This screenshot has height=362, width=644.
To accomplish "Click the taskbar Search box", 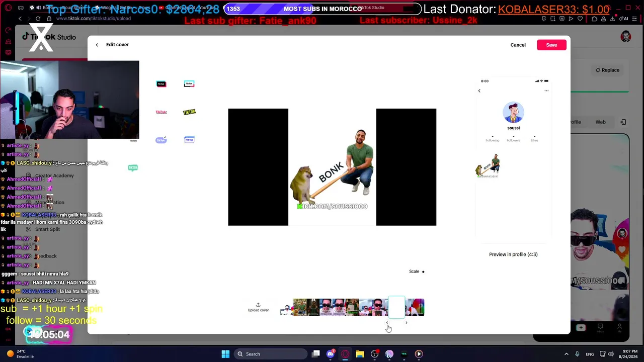I will pos(271,354).
